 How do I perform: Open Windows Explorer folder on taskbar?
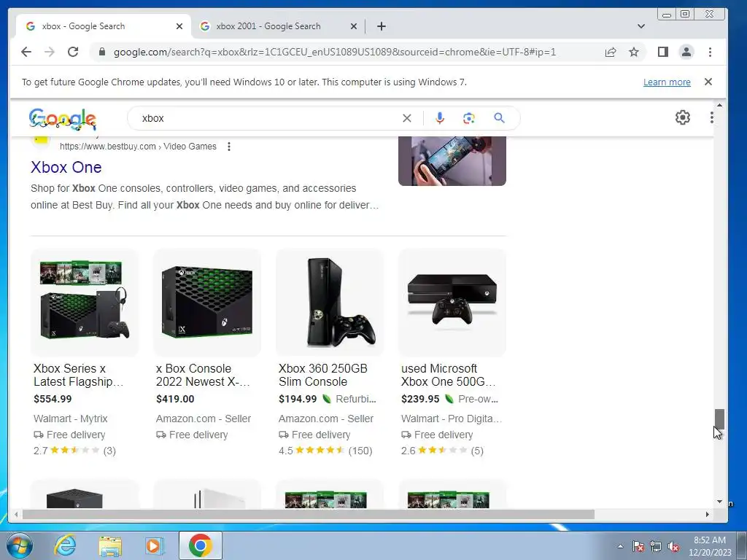[x=109, y=545]
